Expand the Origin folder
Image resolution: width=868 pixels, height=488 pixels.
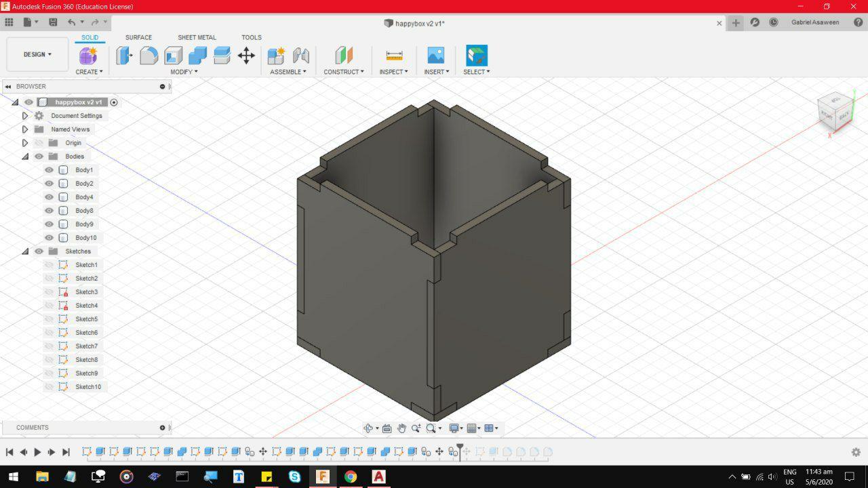(x=25, y=143)
